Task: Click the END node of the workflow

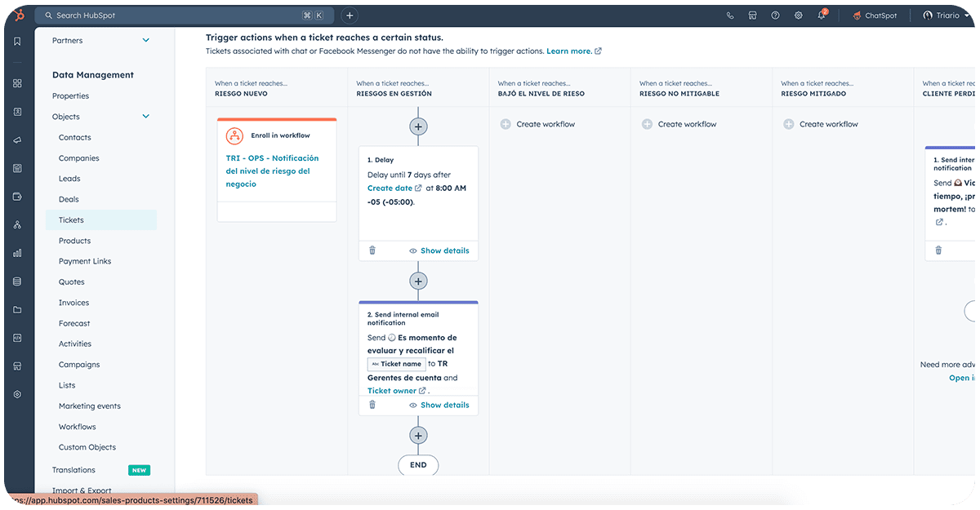Action: 418,465
